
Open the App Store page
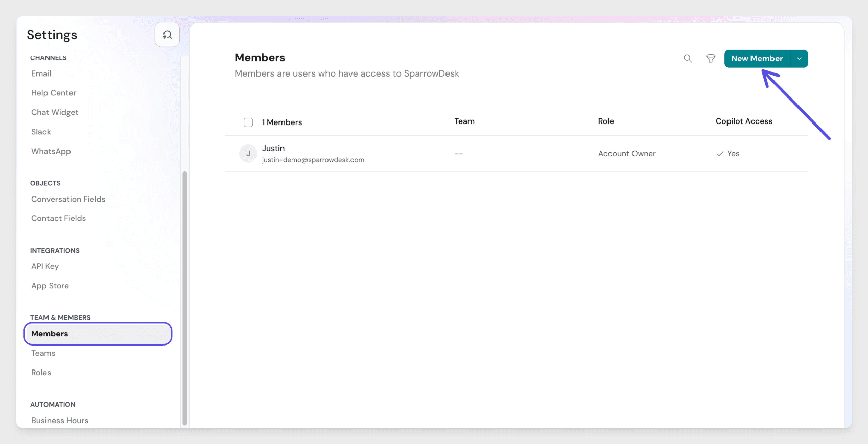pyautogui.click(x=50, y=286)
